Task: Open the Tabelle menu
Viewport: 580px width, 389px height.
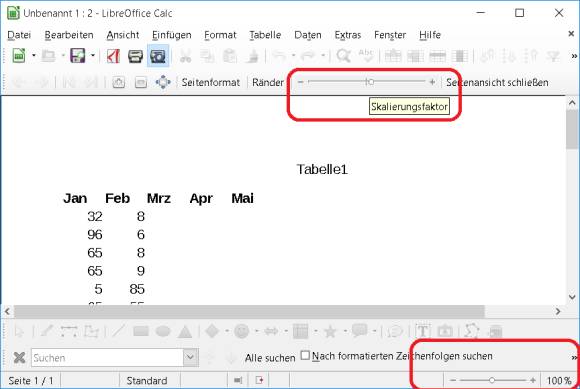Action: [x=265, y=35]
